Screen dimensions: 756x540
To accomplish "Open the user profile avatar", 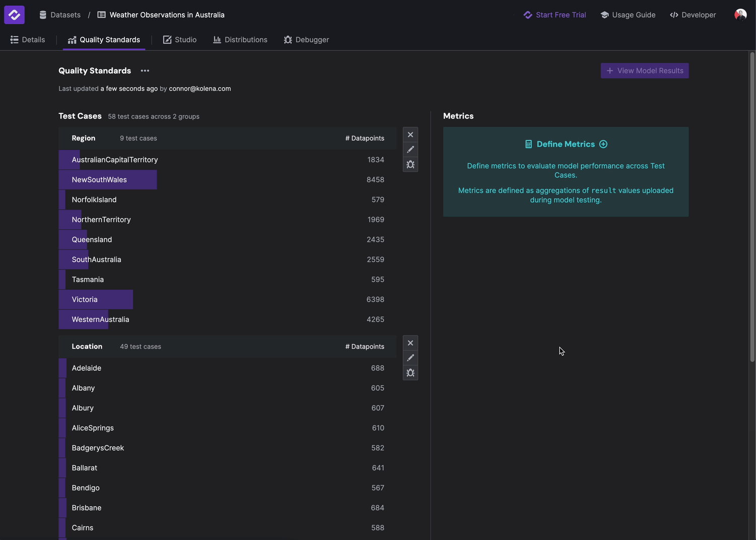I will [740, 15].
